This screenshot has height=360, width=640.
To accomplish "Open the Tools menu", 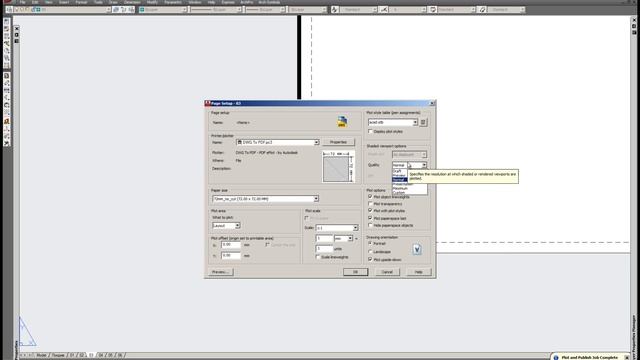I will point(98,2).
